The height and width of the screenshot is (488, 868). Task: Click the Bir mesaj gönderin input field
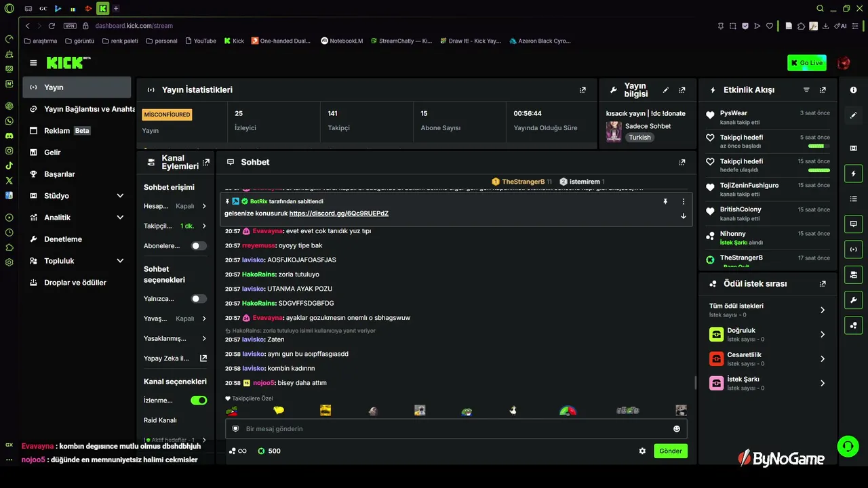pos(456,428)
